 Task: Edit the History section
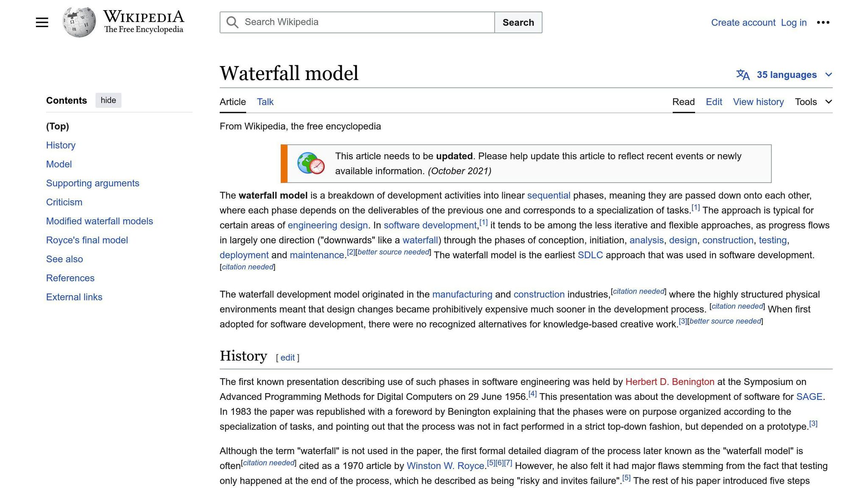tap(287, 358)
